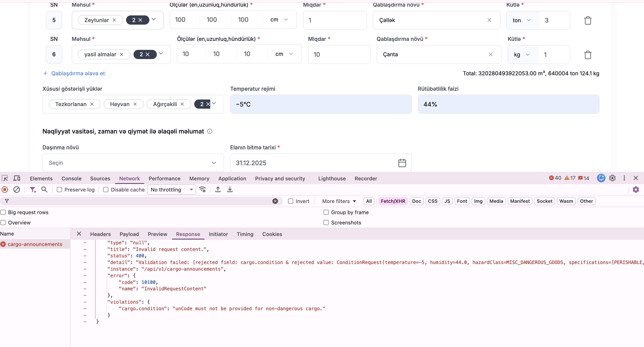Open the Sources tab
The width and height of the screenshot is (644, 347).
click(100, 178)
